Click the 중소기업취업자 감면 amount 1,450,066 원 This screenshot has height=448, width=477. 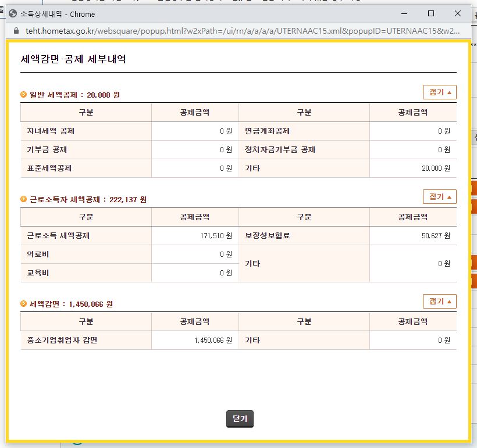point(213,341)
